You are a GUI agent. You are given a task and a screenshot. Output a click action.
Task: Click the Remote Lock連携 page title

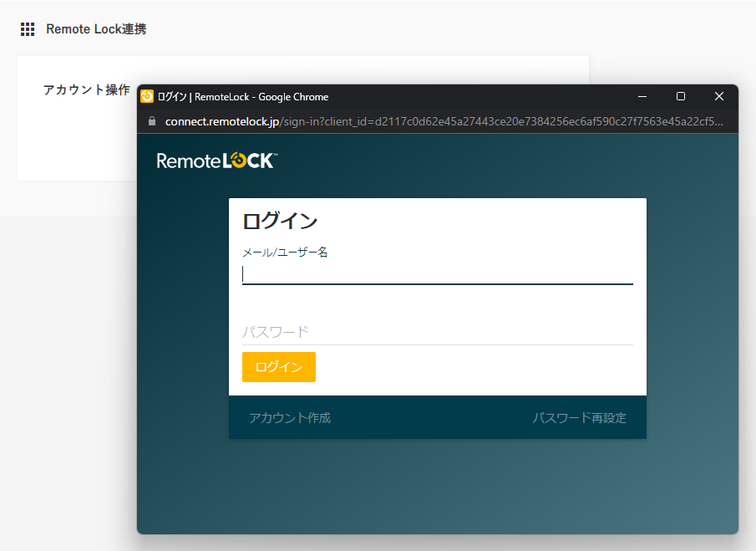click(96, 29)
